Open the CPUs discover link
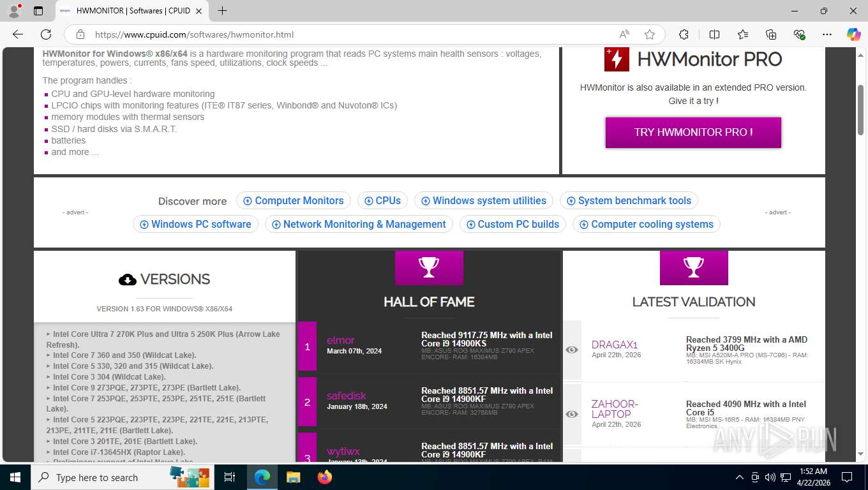 pos(382,200)
